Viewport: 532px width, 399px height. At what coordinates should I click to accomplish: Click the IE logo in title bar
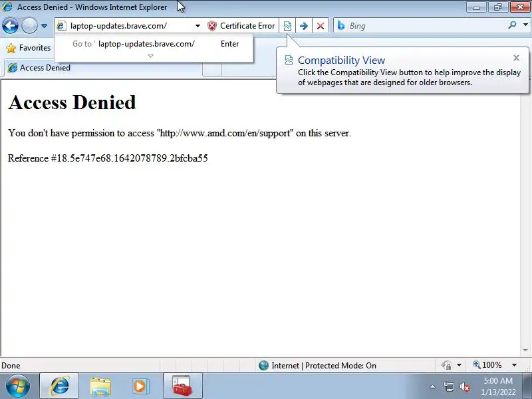(x=7, y=7)
